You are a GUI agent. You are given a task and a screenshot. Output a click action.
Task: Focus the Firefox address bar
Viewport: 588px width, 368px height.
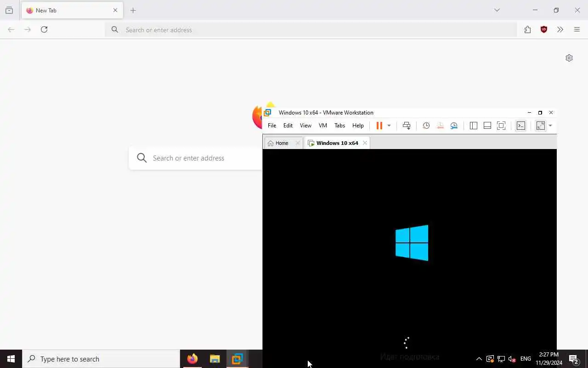[311, 30]
